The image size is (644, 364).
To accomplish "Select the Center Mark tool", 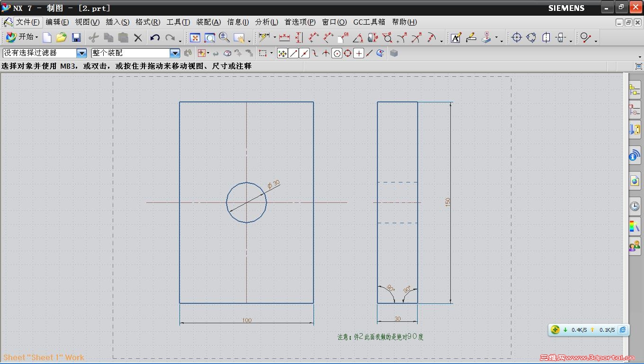I will pos(517,37).
